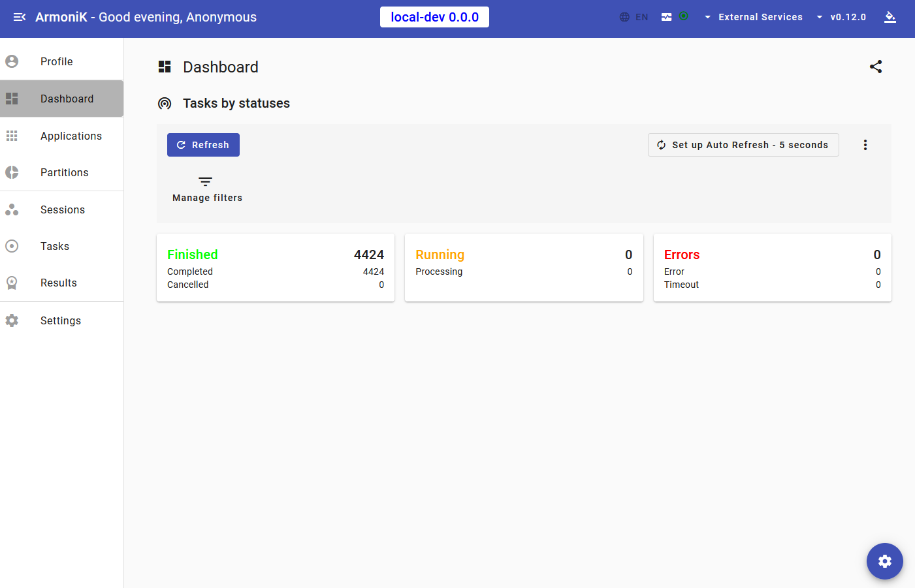Click the share icon next to Dashboard
This screenshot has width=915, height=588.
click(x=876, y=67)
